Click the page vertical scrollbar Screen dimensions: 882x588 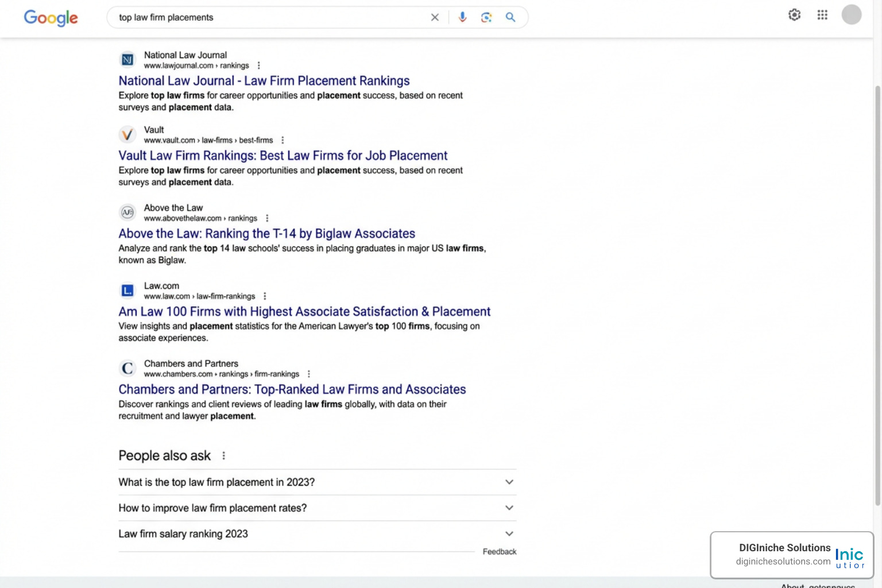click(x=877, y=296)
